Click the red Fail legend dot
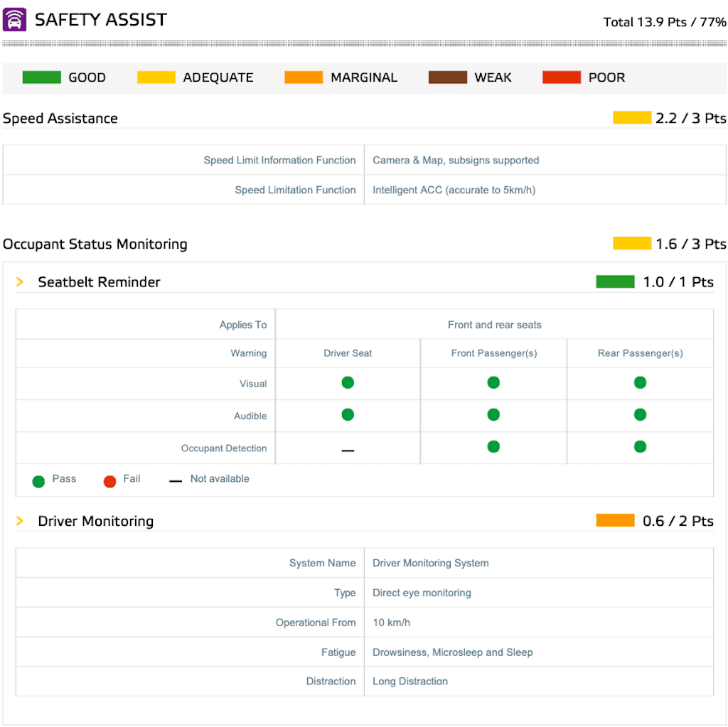Viewport: 728px width, 727px height. [109, 482]
